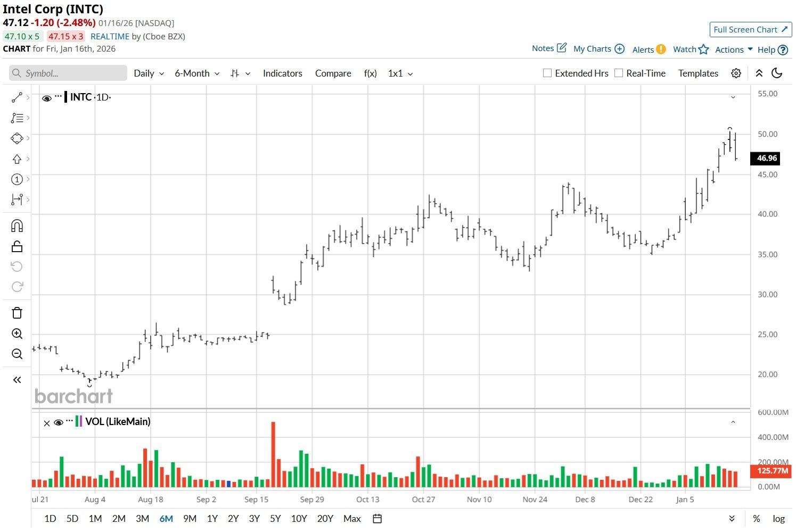The width and height of the screenshot is (796, 532).
Task: Select the Max range tab
Action: [352, 519]
